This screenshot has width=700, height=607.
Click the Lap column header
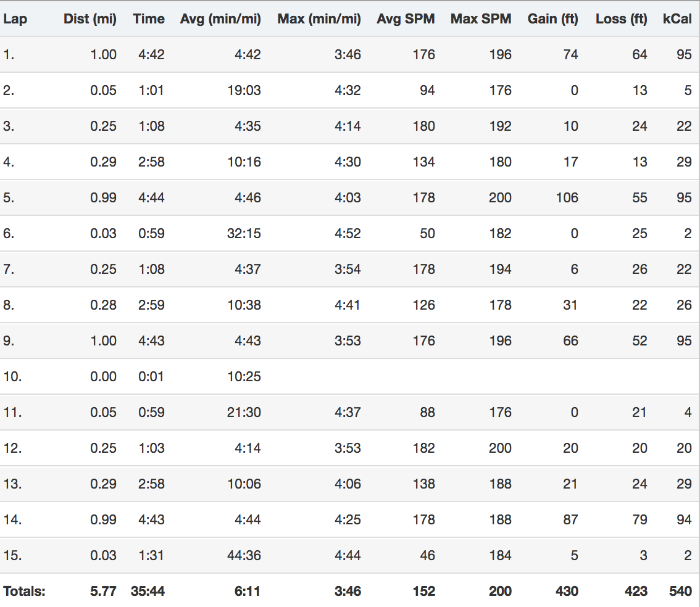pyautogui.click(x=15, y=19)
